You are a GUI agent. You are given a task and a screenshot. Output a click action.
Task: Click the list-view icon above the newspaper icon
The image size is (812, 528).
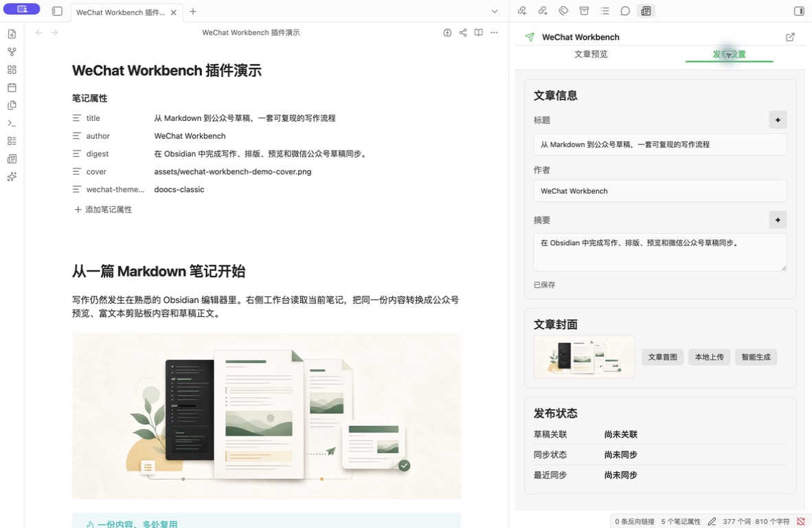[x=12, y=141]
